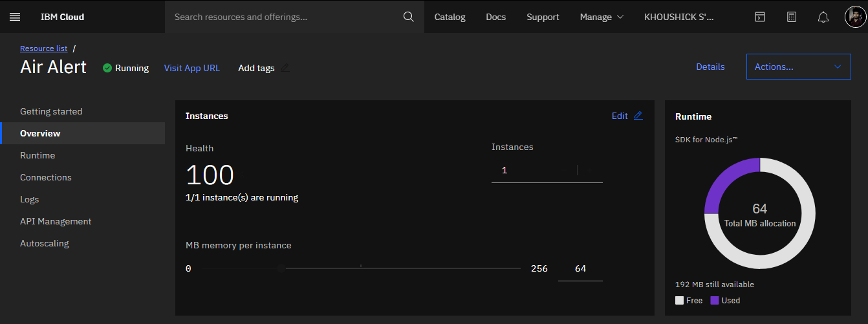Click the Edit pencil icon in Instances
The image size is (868, 324).
pos(638,116)
